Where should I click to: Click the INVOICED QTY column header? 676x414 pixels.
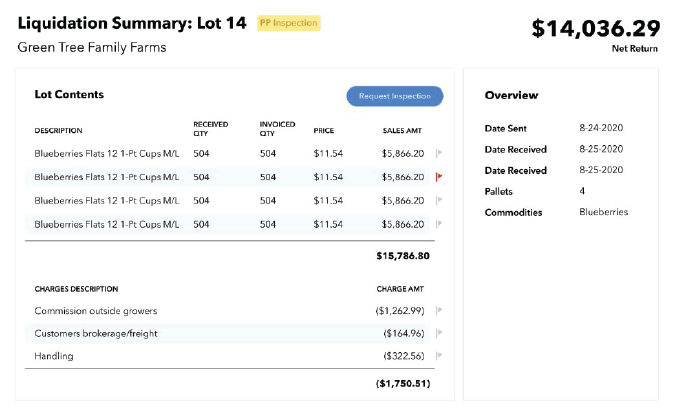(277, 129)
